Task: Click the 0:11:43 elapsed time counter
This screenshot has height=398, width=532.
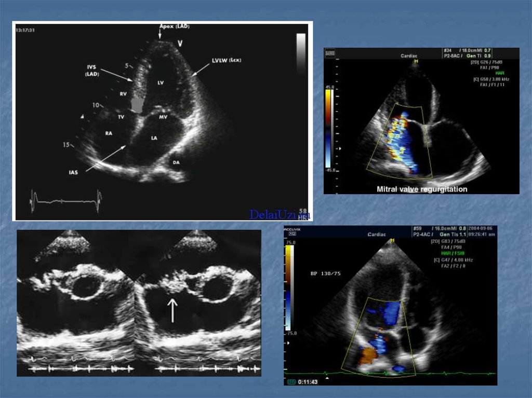Action: pyautogui.click(x=308, y=382)
